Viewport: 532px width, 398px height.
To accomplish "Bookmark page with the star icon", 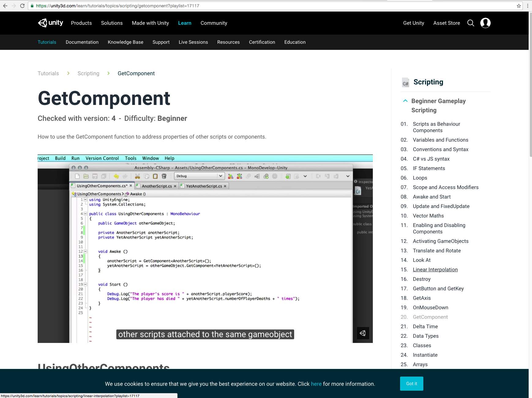I will coord(519,6).
